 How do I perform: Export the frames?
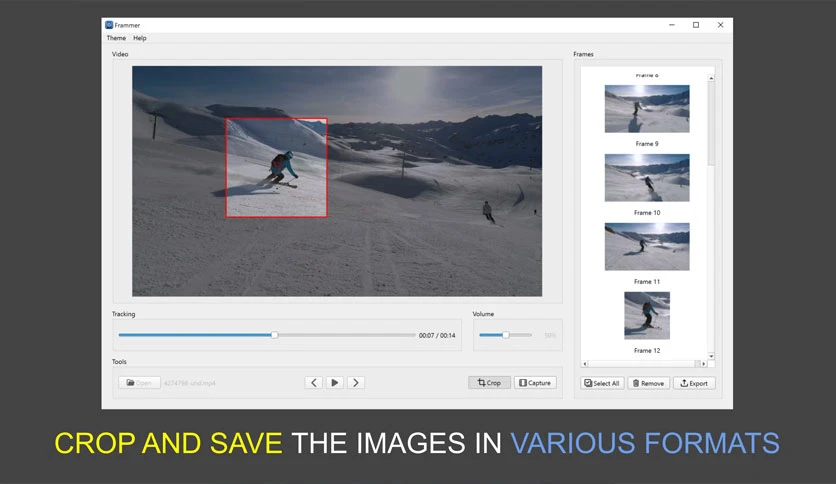click(x=694, y=383)
